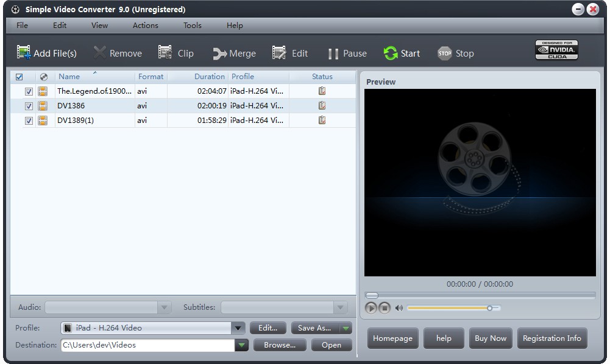Open the Actions menu
610x364 pixels.
[146, 25]
